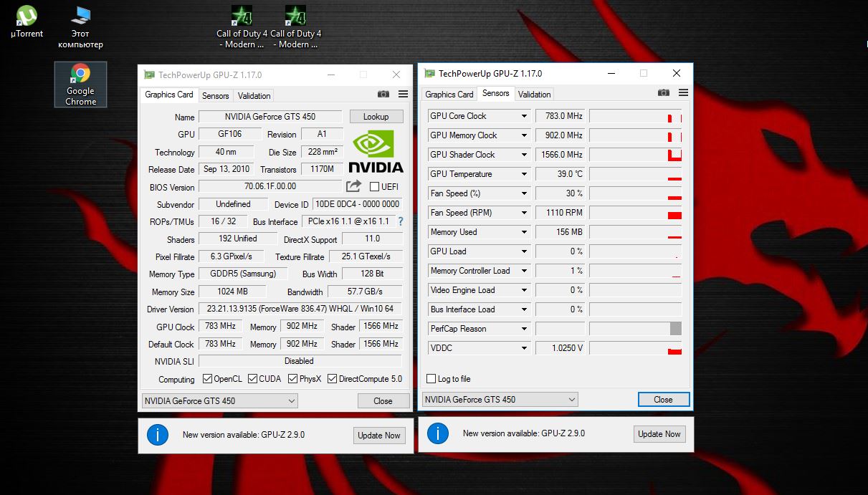
Task: Click the camera screenshot icon in left GPU-Z window
Action: (383, 95)
